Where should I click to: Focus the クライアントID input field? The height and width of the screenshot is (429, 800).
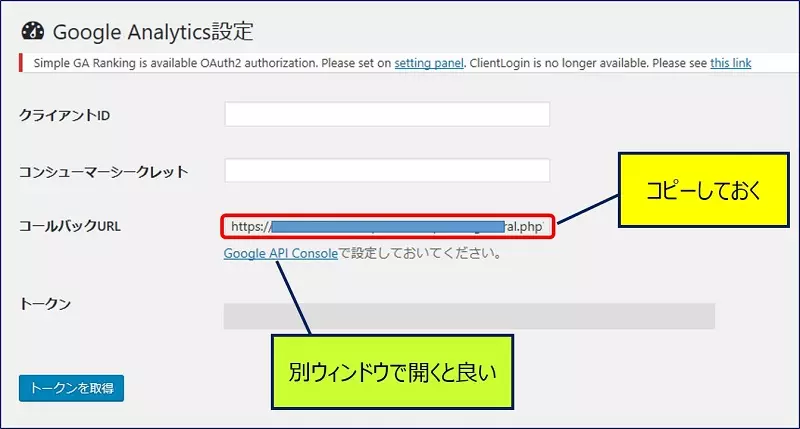click(x=387, y=114)
